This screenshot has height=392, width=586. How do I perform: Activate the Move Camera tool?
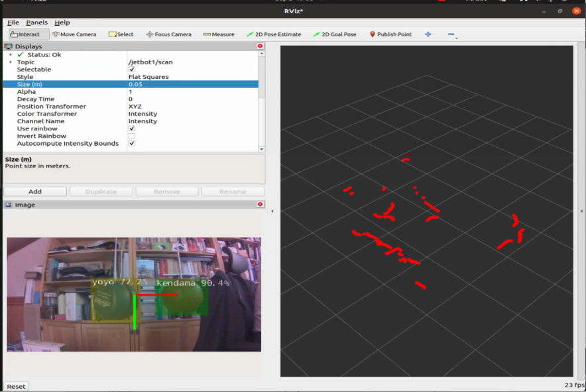(74, 34)
